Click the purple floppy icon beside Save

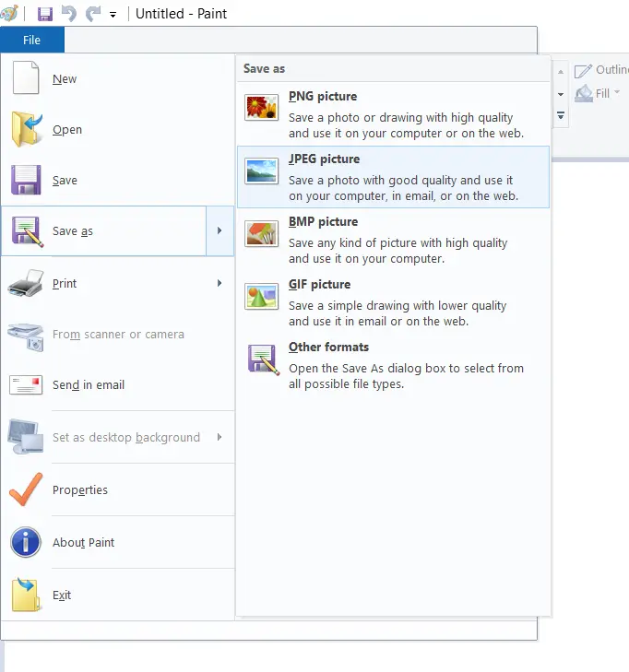(26, 180)
